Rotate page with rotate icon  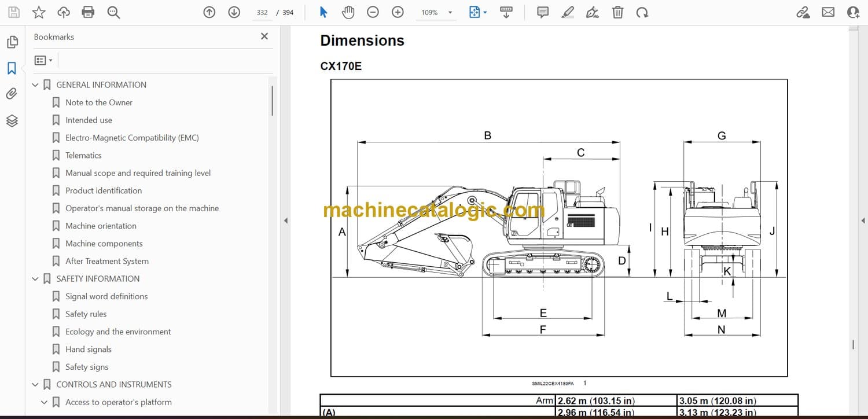point(642,12)
